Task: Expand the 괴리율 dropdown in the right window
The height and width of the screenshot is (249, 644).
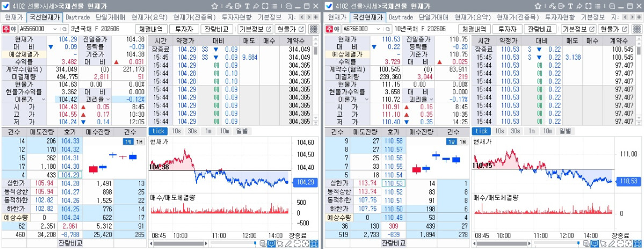Action: point(431,99)
